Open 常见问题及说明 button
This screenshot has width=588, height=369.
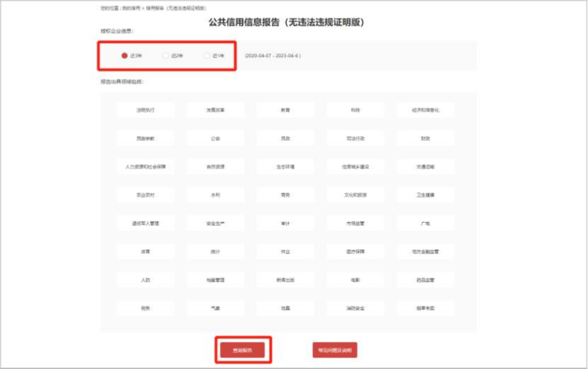335,350
